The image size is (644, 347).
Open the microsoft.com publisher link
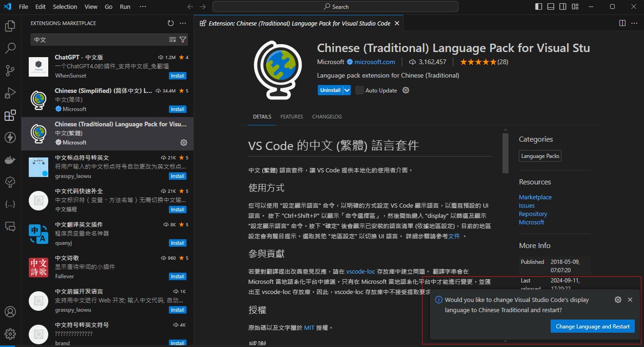coord(375,62)
